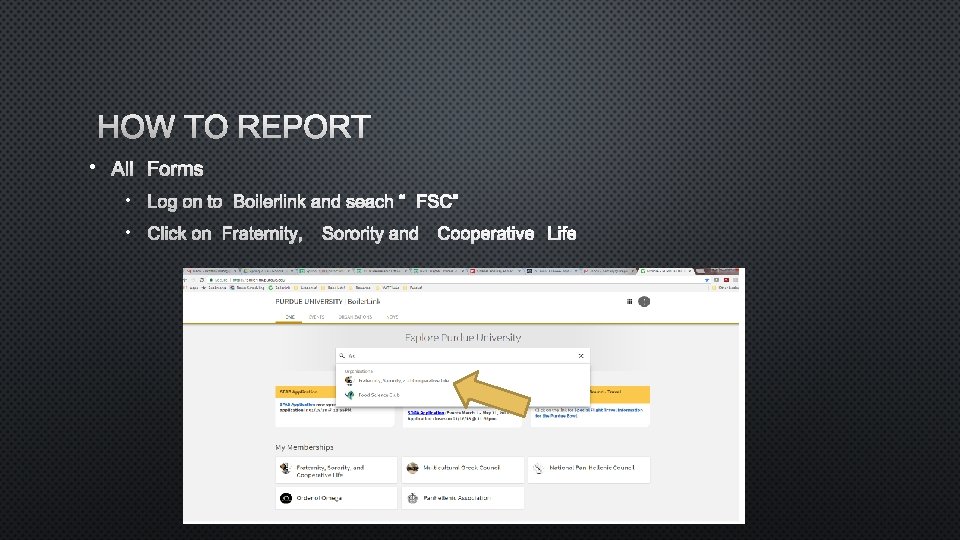Open the National Pan-Hellenic Council membership
Image resolution: width=960 pixels, height=540 pixels.
click(x=589, y=470)
